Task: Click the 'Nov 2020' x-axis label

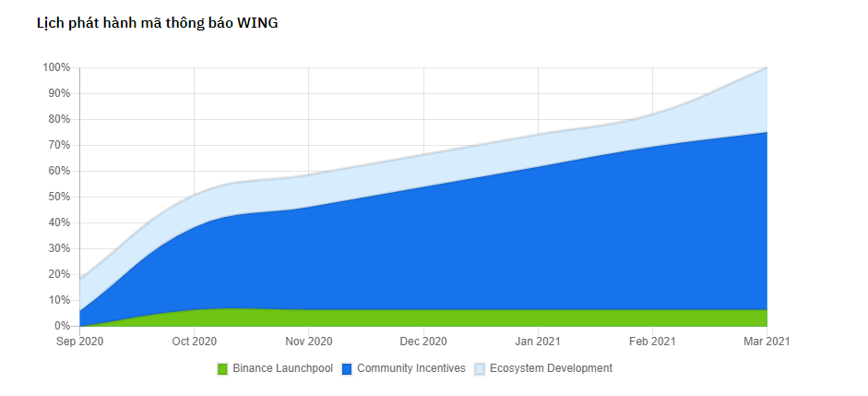Action: [x=309, y=342]
